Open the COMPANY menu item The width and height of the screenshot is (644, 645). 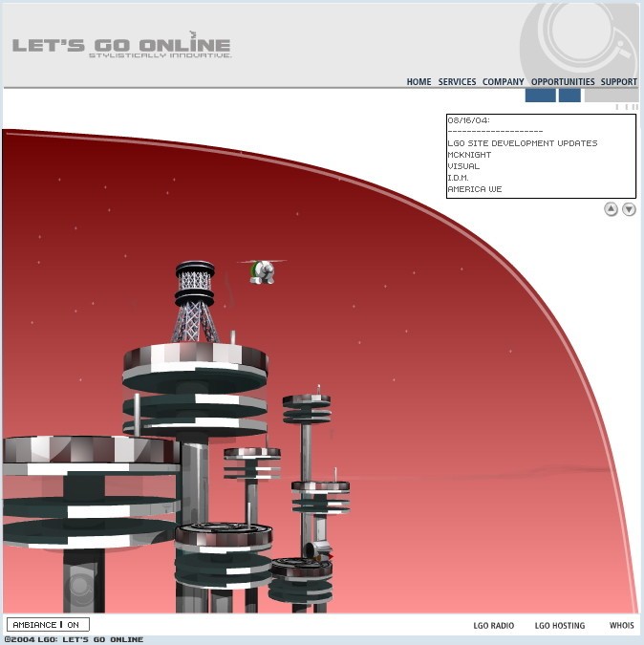tap(503, 81)
